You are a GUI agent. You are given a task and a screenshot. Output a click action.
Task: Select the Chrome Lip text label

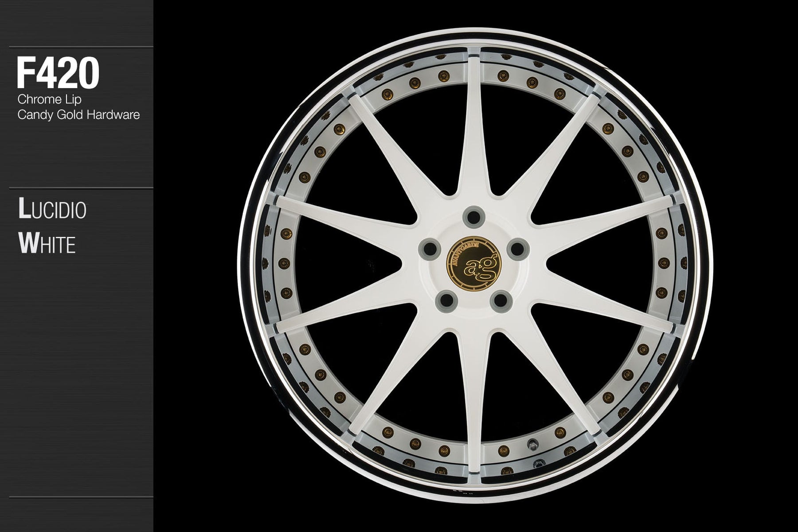pyautogui.click(x=49, y=99)
